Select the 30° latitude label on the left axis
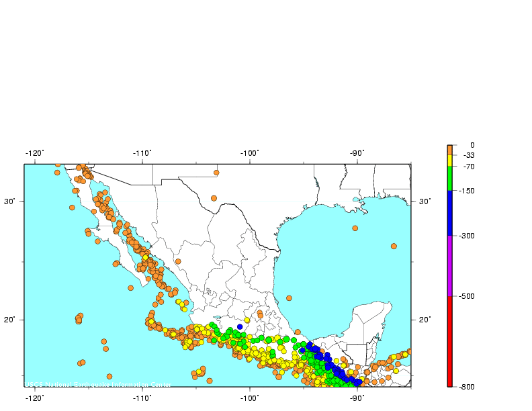The image size is (532, 411). point(13,201)
